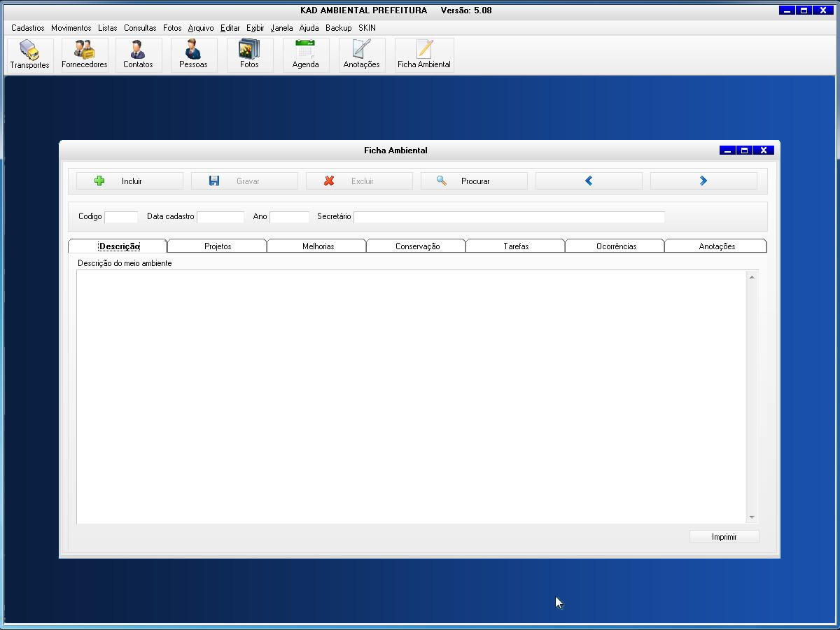The height and width of the screenshot is (630, 840).
Task: Open the Movimentos menu
Action: [x=71, y=28]
